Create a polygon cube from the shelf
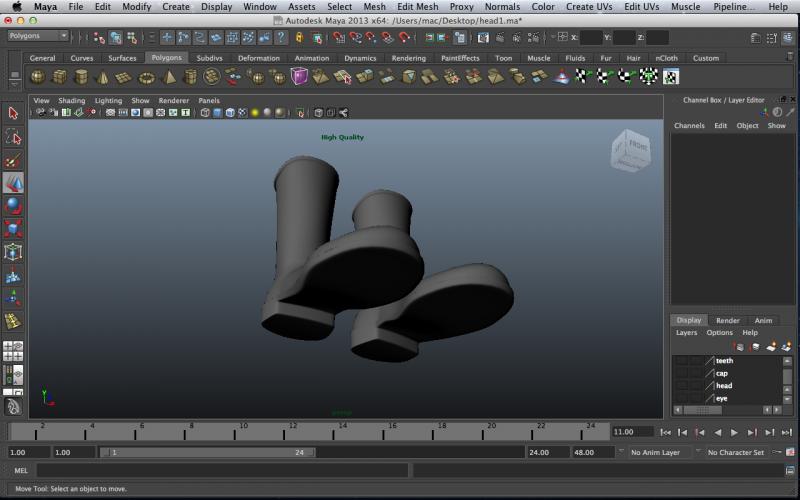Screen dimensions: 800x500 coord(59,77)
